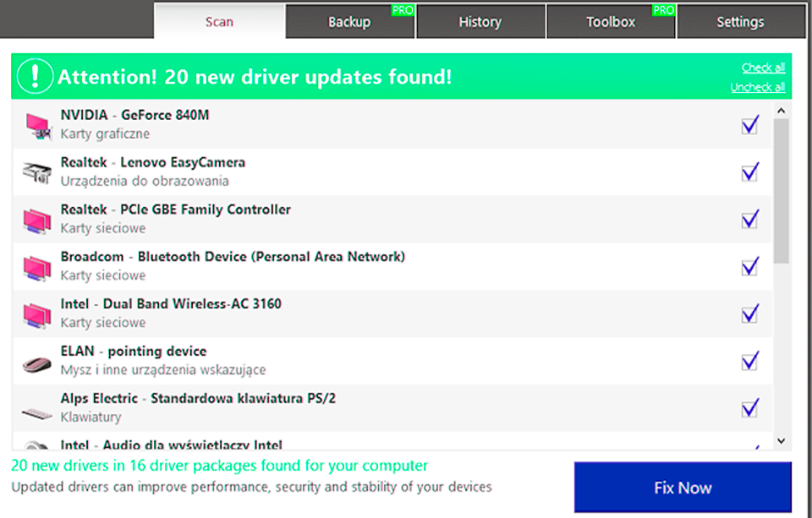
Task: Select Intel - Dual Band Wireless-AC 3160 text
Action: coord(171,303)
